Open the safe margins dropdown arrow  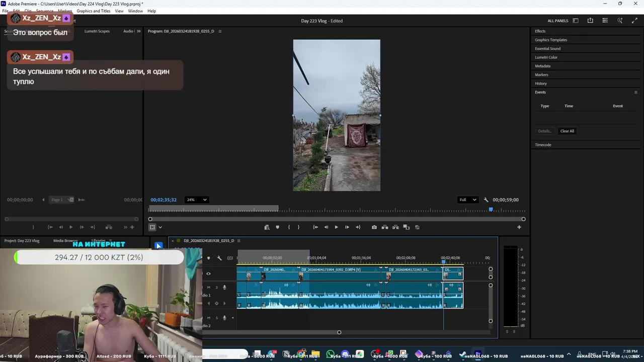pyautogui.click(x=160, y=227)
